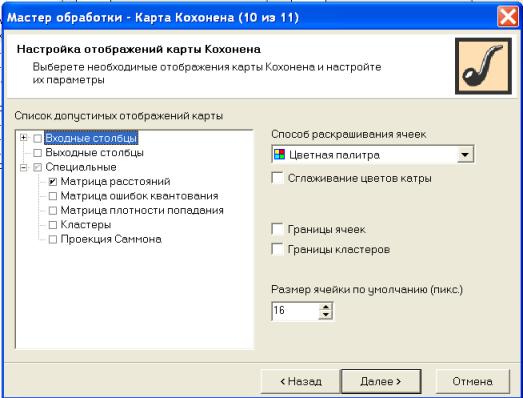Click the Настройка отображений карты Кохонена heading
This screenshot has height=398, width=523.
coord(138,49)
